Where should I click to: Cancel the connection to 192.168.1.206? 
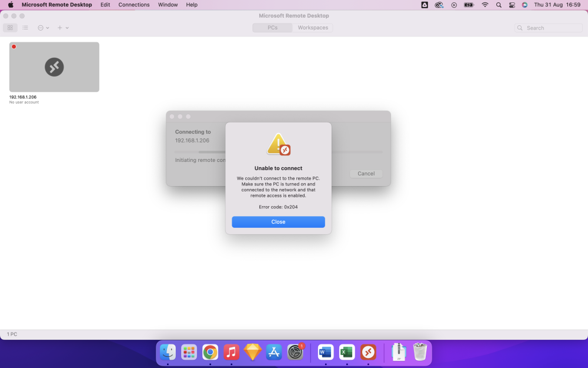tap(366, 174)
